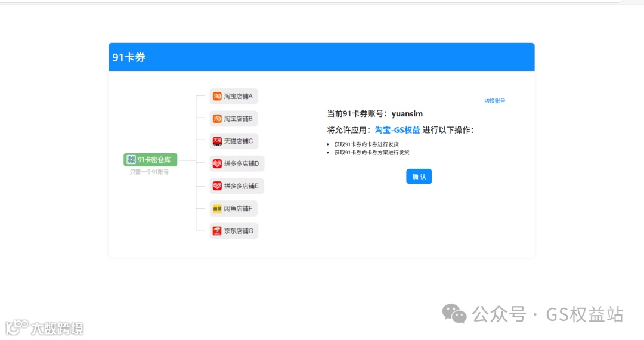Click the 确认 confirm button
Viewport: 644px width, 340px height.
419,176
